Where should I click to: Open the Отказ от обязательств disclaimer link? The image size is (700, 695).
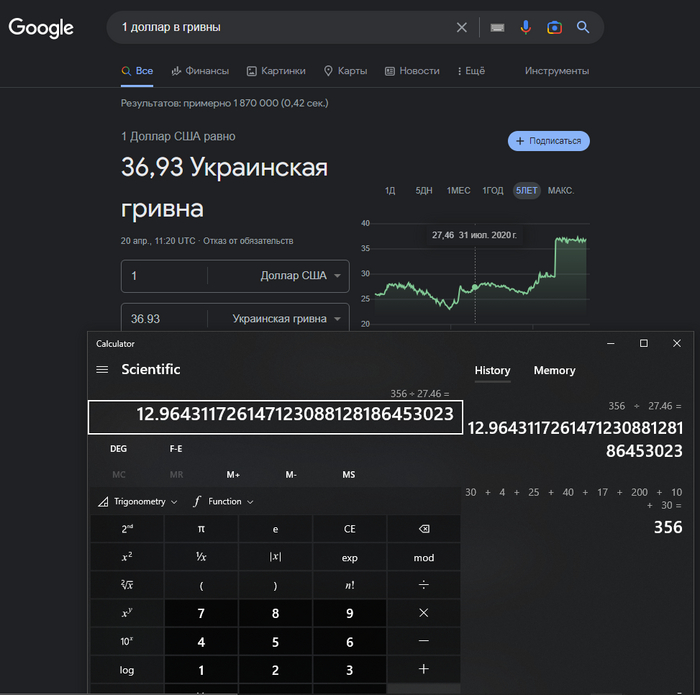(248, 241)
